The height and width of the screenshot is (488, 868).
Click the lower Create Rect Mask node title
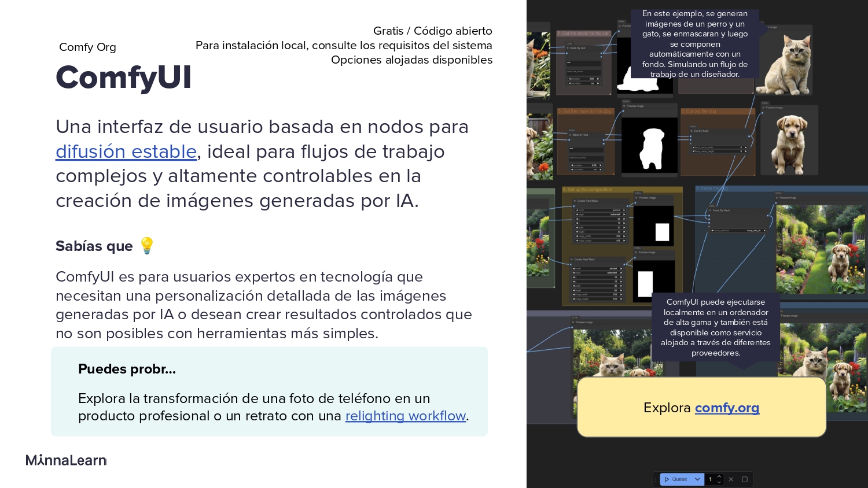[583, 260]
